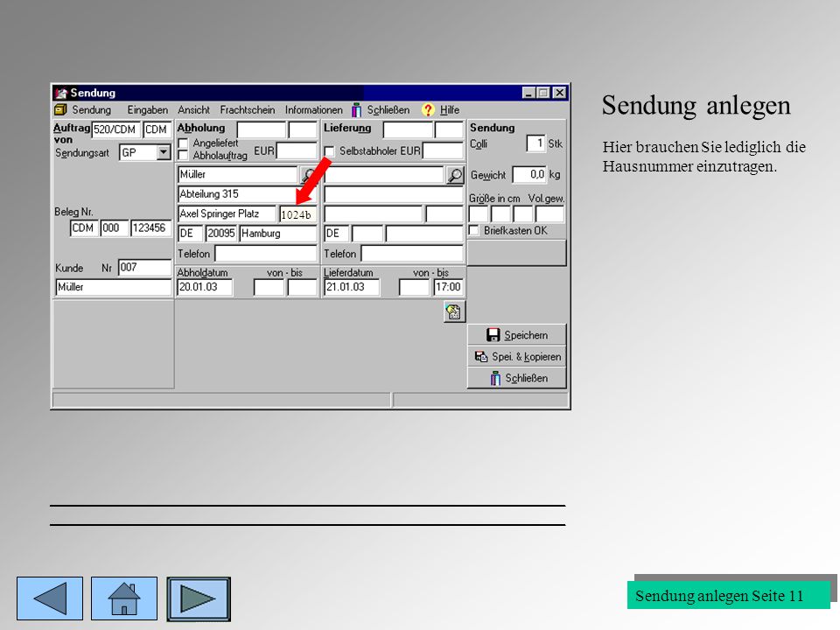Check the Briefkasten OK box

click(474, 230)
